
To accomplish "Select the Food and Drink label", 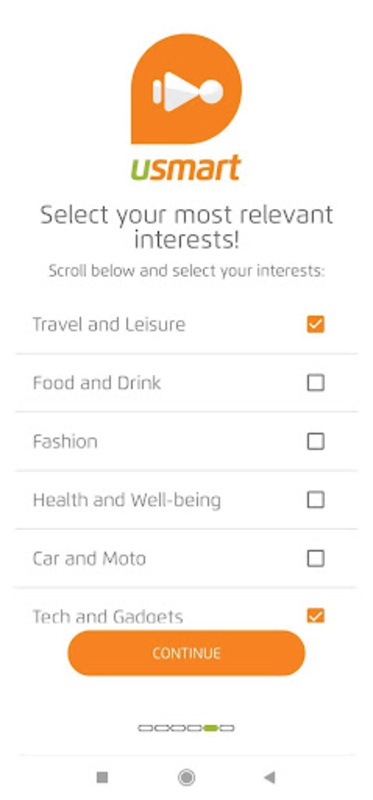I will click(97, 382).
